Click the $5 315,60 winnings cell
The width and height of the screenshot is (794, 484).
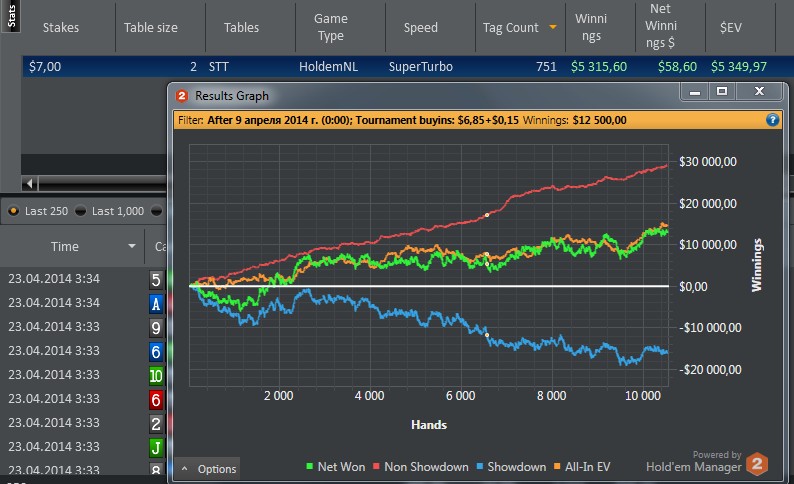(599, 66)
